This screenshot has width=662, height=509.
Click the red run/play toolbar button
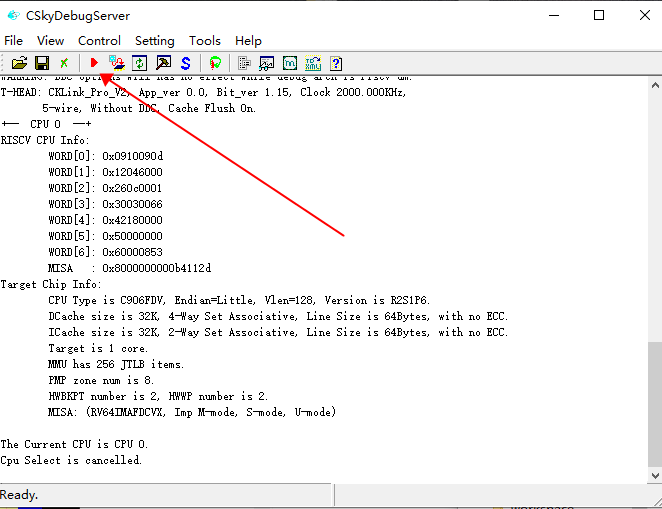tap(94, 63)
